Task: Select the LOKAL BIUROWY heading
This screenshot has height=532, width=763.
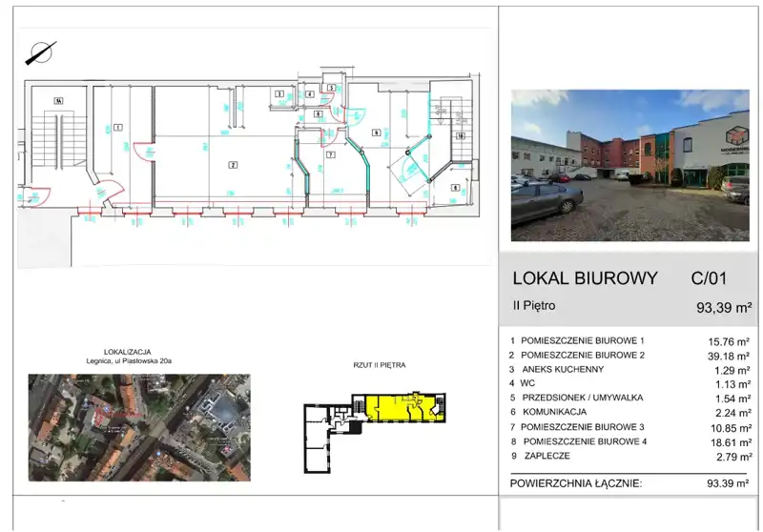Action: tap(585, 278)
